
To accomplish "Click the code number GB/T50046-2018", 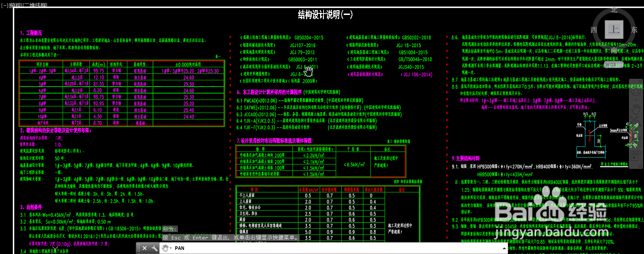I will point(415,59).
